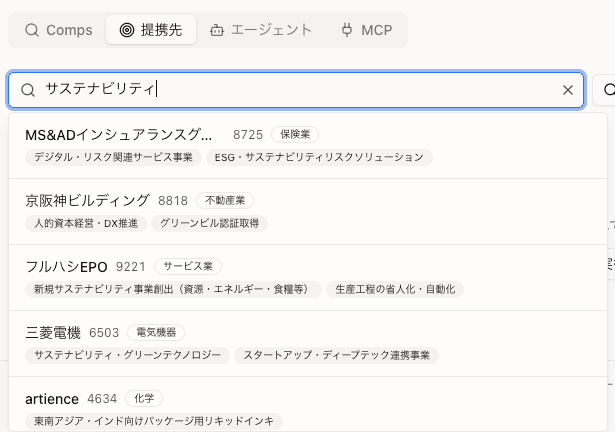This screenshot has height=432, width=615.
Task: Click the target icon on 提携先 tab
Action: (x=127, y=30)
